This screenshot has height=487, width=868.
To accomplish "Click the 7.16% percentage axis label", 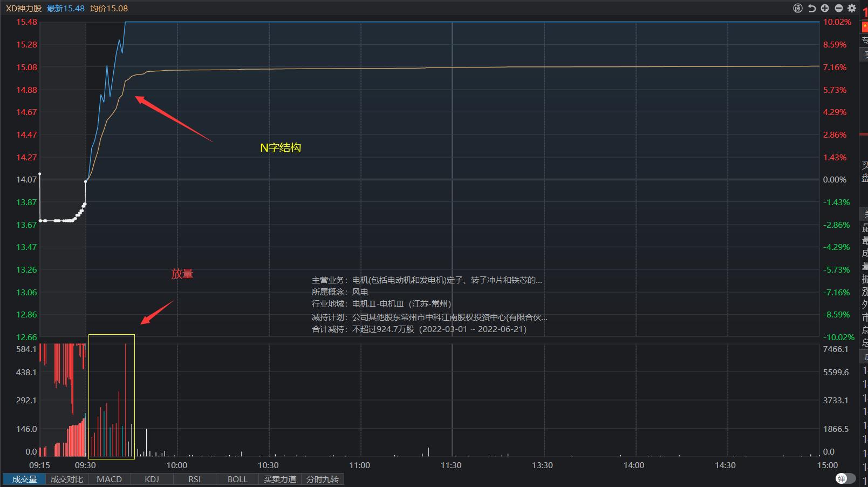I will click(x=835, y=67).
